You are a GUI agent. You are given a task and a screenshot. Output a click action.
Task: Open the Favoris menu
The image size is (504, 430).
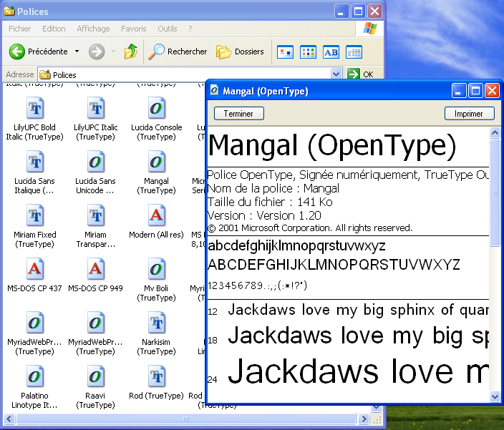point(133,29)
